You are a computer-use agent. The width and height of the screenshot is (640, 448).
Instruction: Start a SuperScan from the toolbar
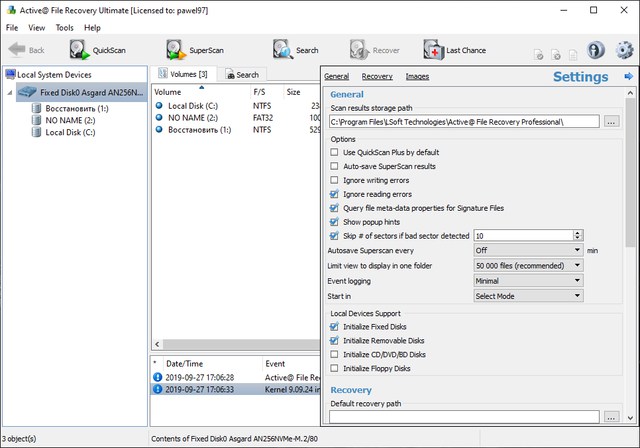177,49
